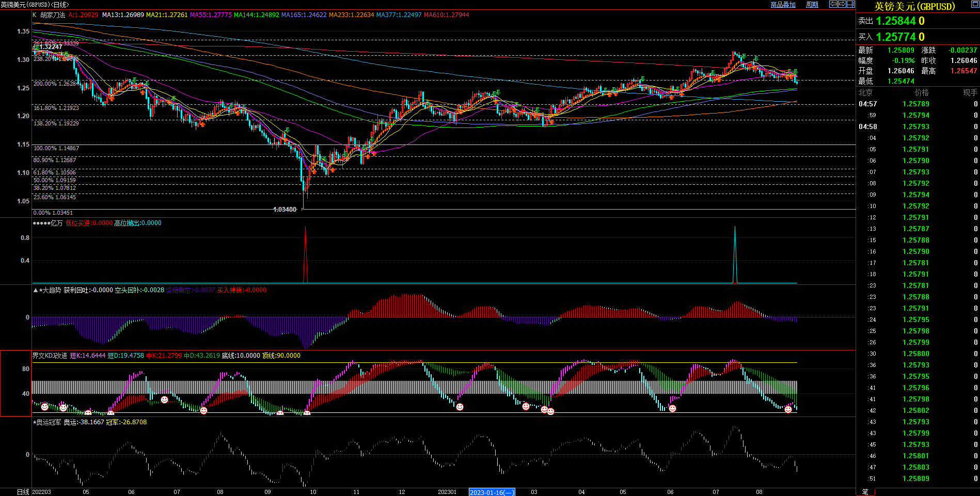This screenshot has width=980, height=496.
Task: Click the 界文KD改进 indicator title
Action: click(50, 356)
